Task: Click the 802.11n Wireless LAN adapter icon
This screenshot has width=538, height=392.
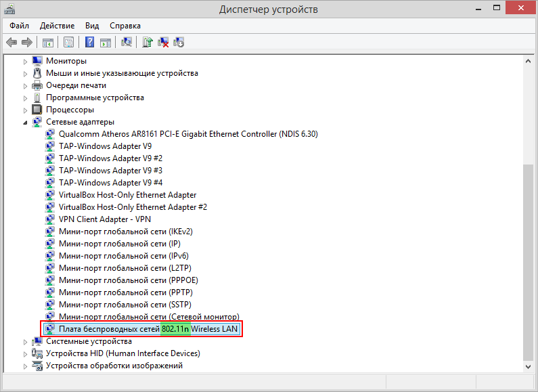Action: coord(50,329)
